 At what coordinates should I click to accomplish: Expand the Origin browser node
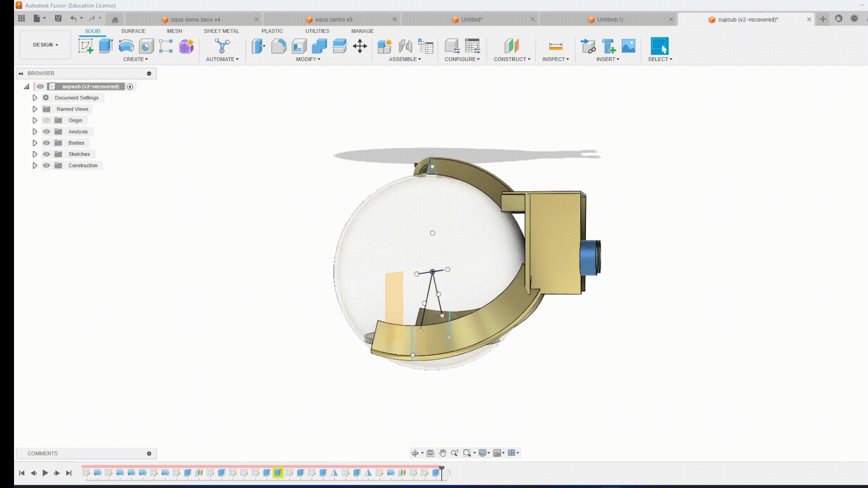tap(34, 120)
